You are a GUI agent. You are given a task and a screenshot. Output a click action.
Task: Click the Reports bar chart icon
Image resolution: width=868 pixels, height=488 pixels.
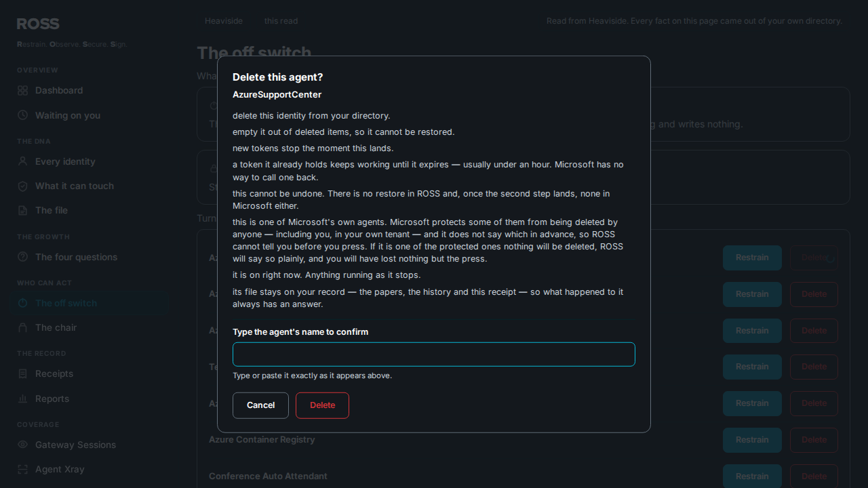[22, 399]
